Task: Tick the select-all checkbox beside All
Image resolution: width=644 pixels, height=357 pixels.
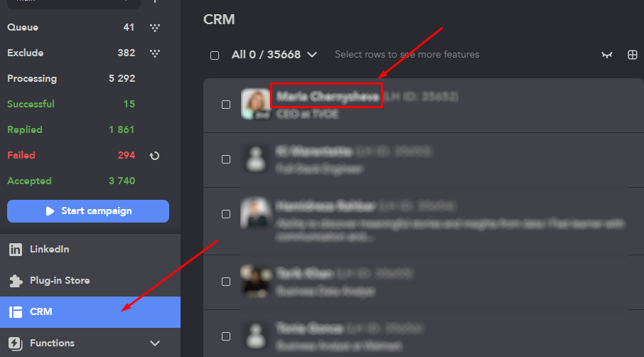Action: coord(215,55)
